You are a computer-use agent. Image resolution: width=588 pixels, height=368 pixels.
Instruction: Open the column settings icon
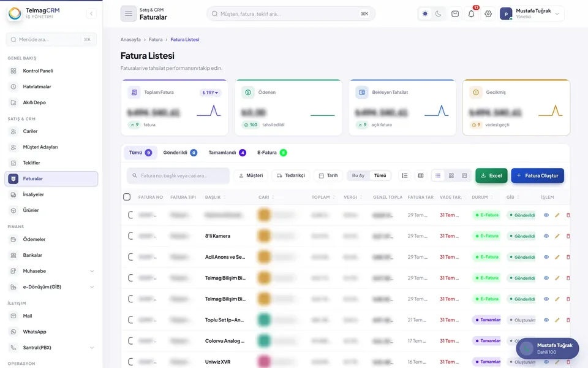pyautogui.click(x=421, y=175)
